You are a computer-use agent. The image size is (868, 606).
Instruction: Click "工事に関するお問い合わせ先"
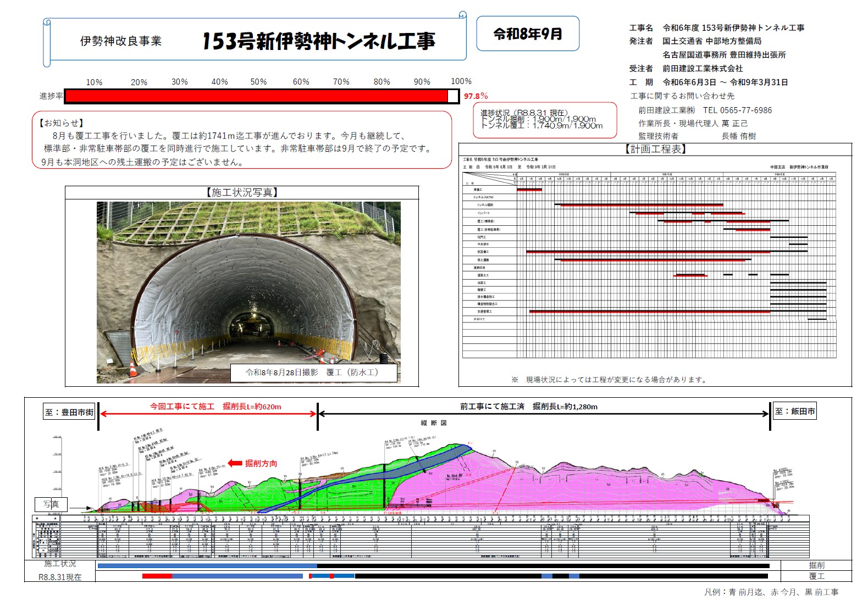click(682, 96)
